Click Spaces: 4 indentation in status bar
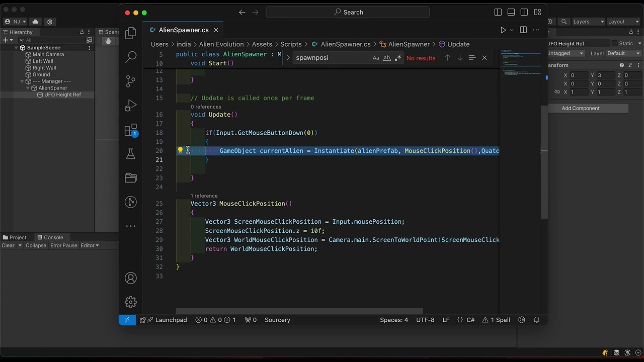644x362 pixels. [394, 320]
